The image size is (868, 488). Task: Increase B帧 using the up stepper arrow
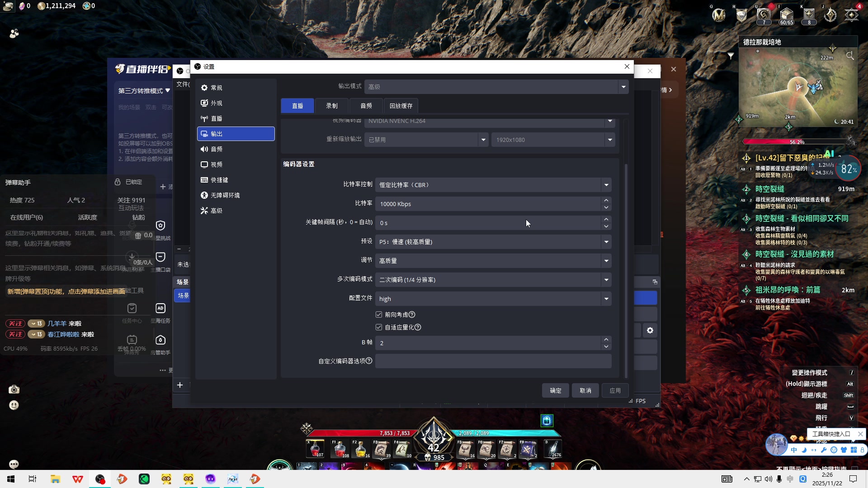pyautogui.click(x=606, y=340)
